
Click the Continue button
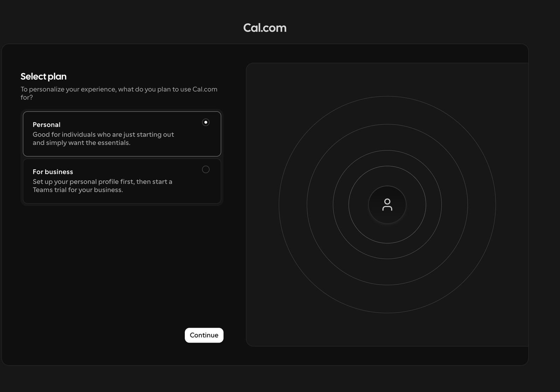(x=204, y=335)
